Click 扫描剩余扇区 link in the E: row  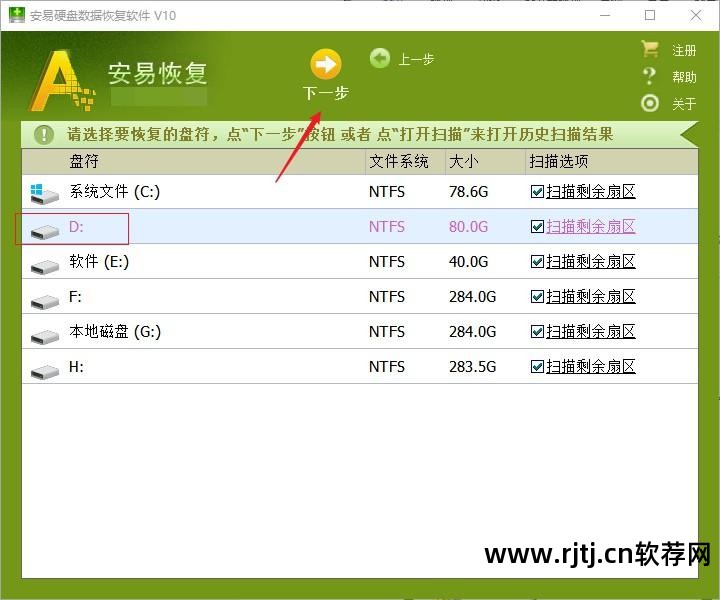point(591,262)
